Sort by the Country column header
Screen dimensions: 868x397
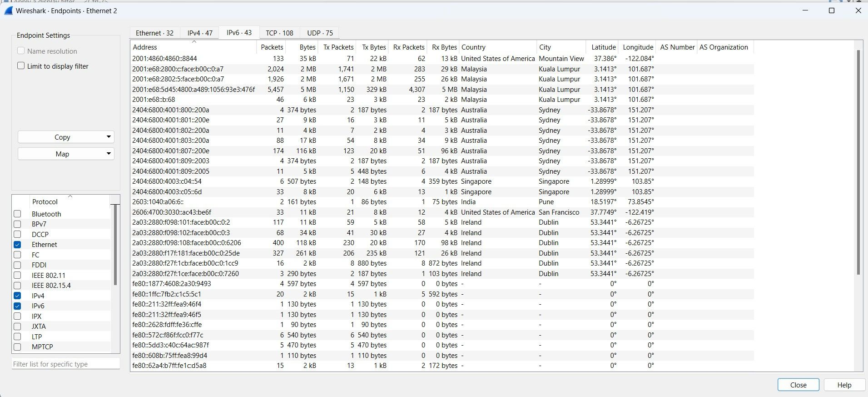coord(498,47)
